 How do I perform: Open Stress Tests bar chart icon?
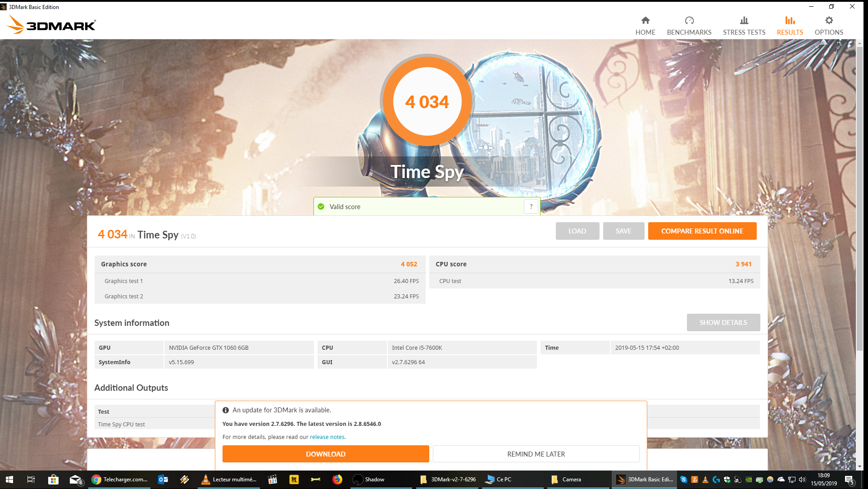(x=744, y=21)
